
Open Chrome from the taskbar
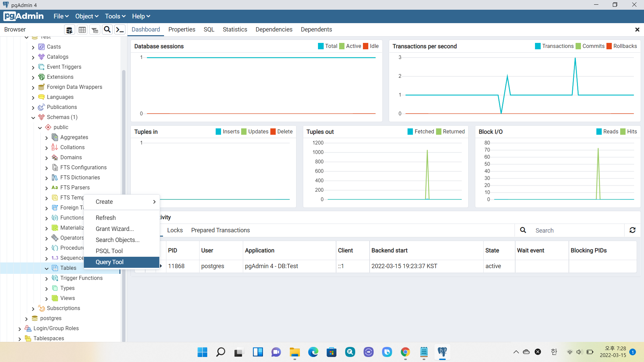405,352
